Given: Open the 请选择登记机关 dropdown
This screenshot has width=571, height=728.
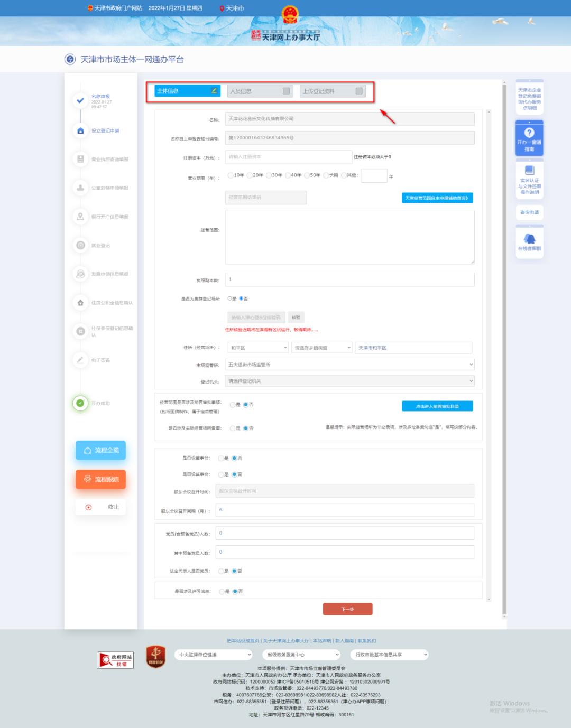Looking at the screenshot, I should (x=349, y=381).
